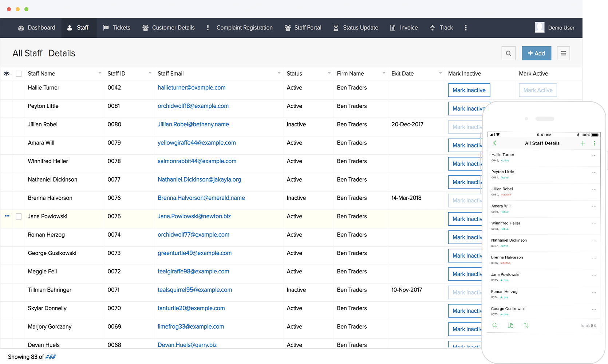Tap the ellipsis next to Jana Powlowski on phone
The image size is (608, 364).
tap(594, 275)
